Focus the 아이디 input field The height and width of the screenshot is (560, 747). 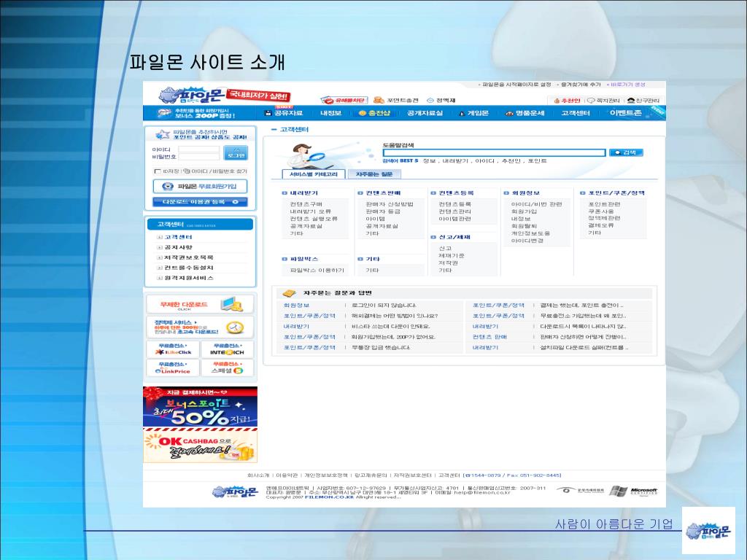tap(198, 149)
